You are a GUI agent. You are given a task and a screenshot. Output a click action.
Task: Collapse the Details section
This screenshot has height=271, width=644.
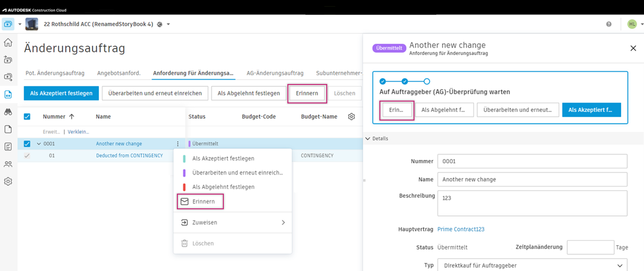[368, 139]
